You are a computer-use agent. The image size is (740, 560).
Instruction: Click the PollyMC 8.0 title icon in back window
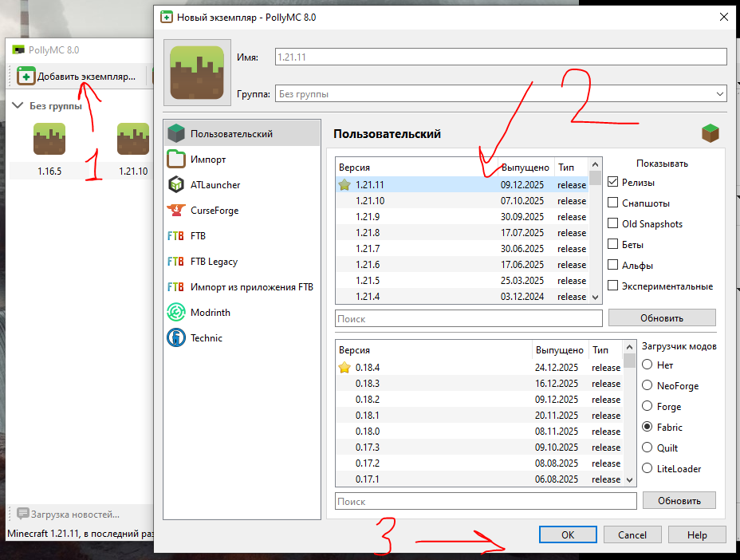click(x=18, y=49)
